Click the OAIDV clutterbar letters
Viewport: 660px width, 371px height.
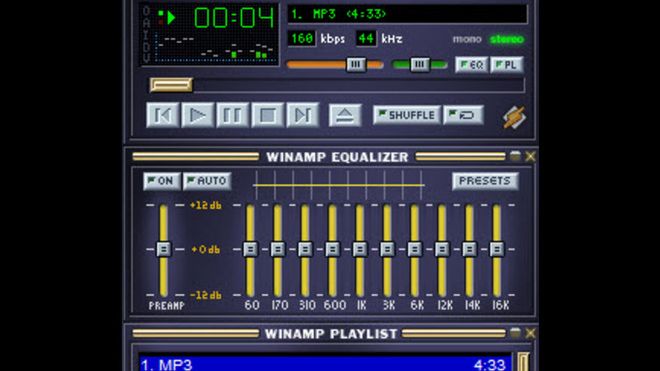146,35
